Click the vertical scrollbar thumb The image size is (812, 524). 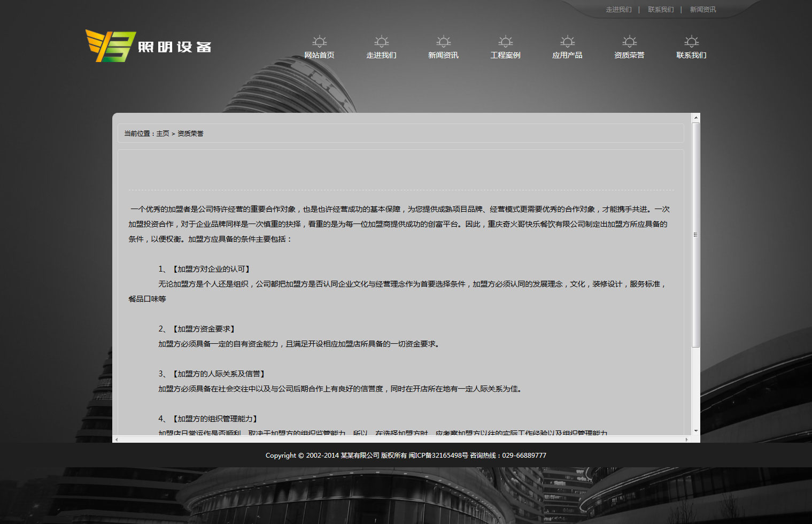695,235
